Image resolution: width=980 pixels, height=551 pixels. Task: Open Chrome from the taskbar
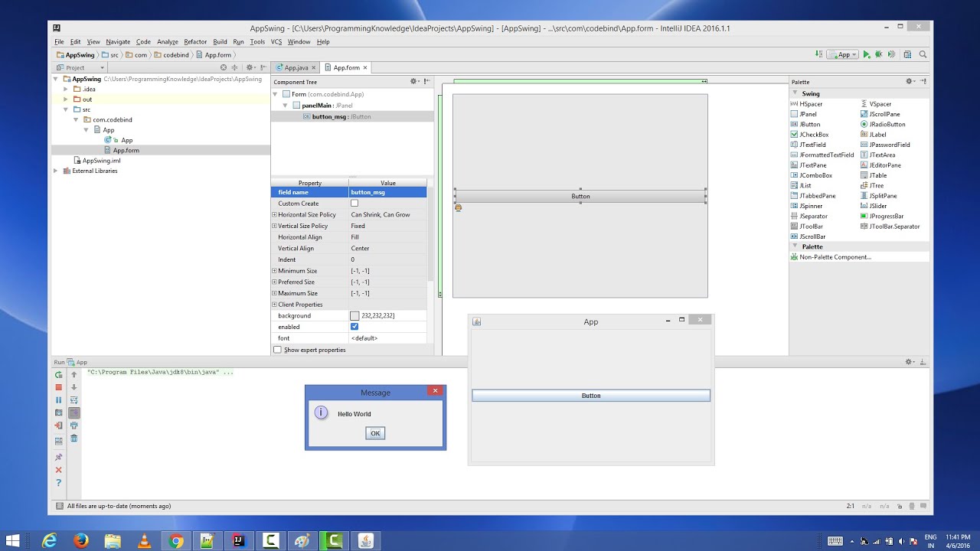click(176, 541)
